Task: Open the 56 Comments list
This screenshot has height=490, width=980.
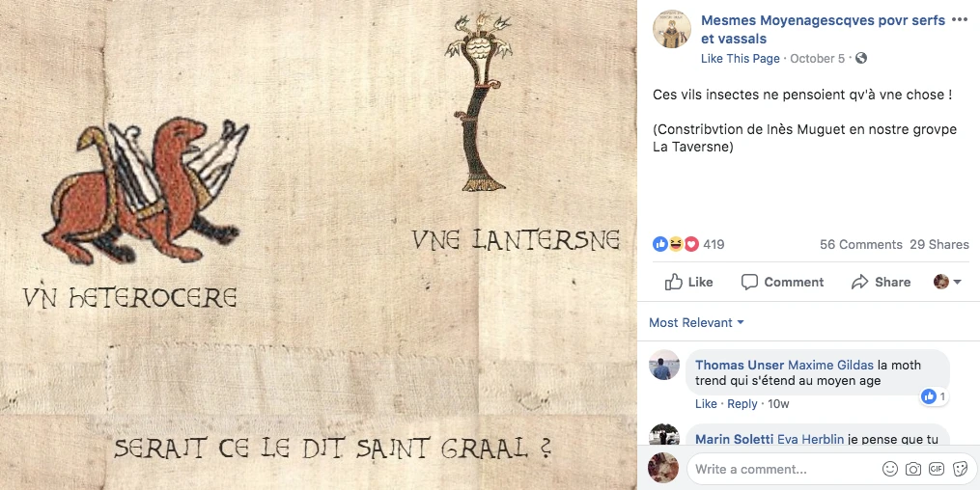Action: (x=860, y=245)
